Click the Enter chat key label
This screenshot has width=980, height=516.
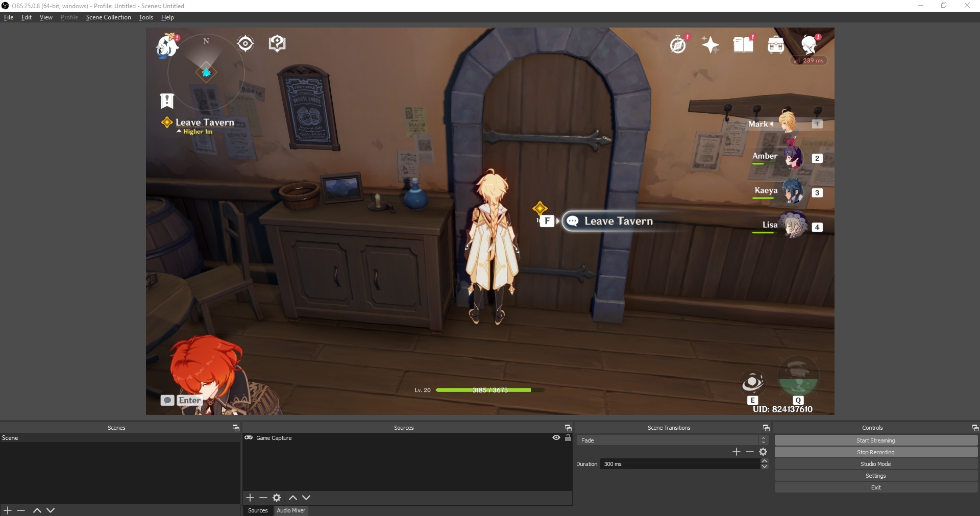(x=189, y=401)
